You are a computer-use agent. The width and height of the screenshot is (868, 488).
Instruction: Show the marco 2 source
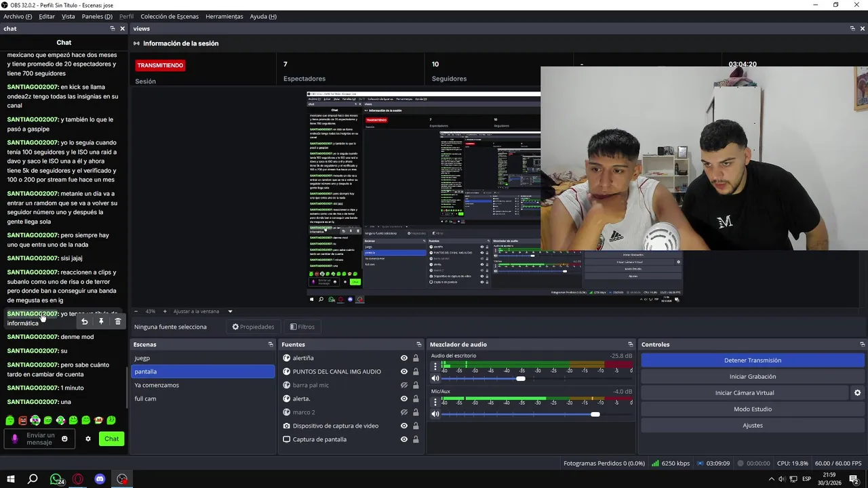[404, 412]
